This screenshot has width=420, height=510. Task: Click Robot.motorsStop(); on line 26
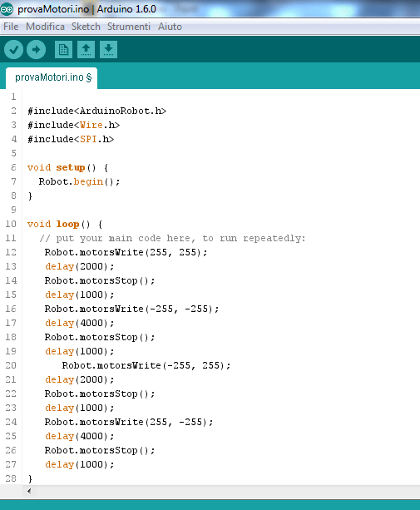coord(100,450)
